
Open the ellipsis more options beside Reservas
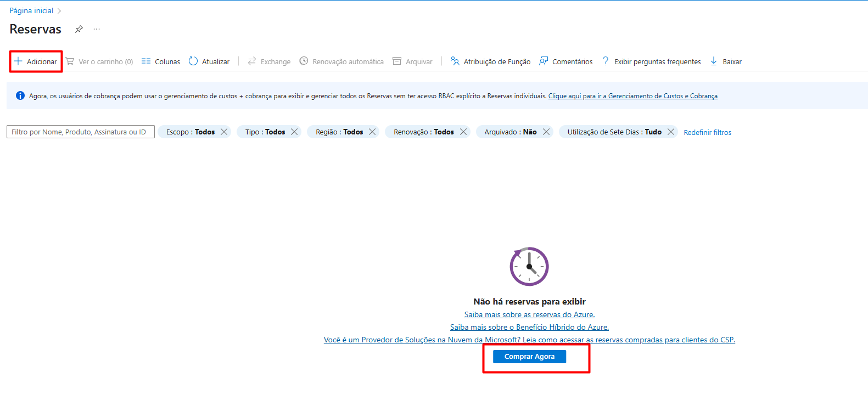97,29
